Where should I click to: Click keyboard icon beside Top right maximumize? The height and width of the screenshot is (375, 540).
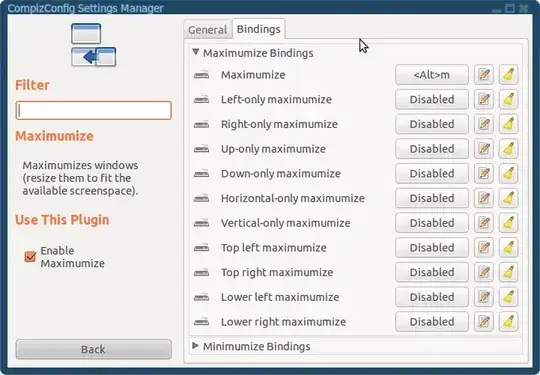pos(201,272)
